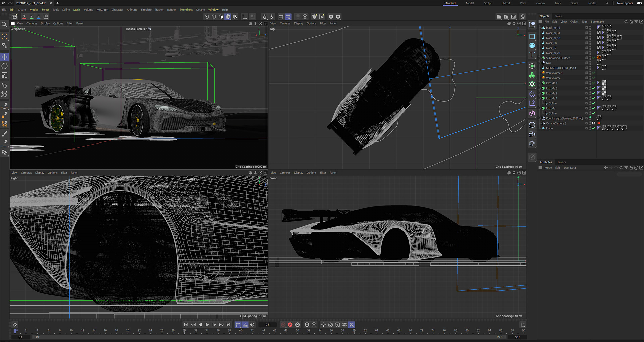Switch to the Sculpt layout
This screenshot has width=644, height=342.
pyautogui.click(x=487, y=3)
